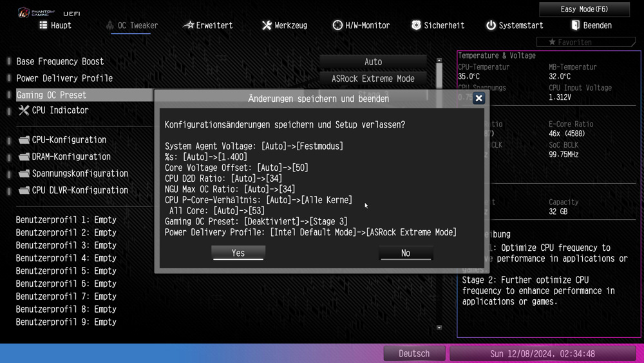This screenshot has width=644, height=363.
Task: Close the Änderungen speichern dialog
Action: coord(478,98)
